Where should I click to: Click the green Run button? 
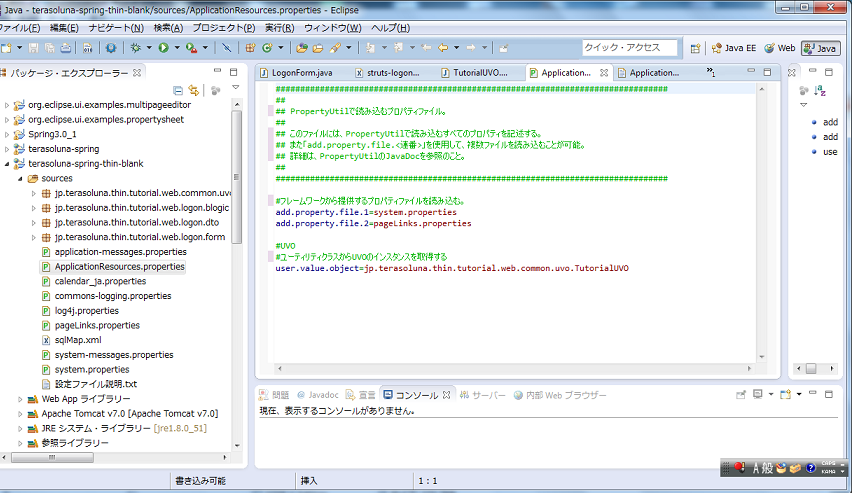point(164,48)
